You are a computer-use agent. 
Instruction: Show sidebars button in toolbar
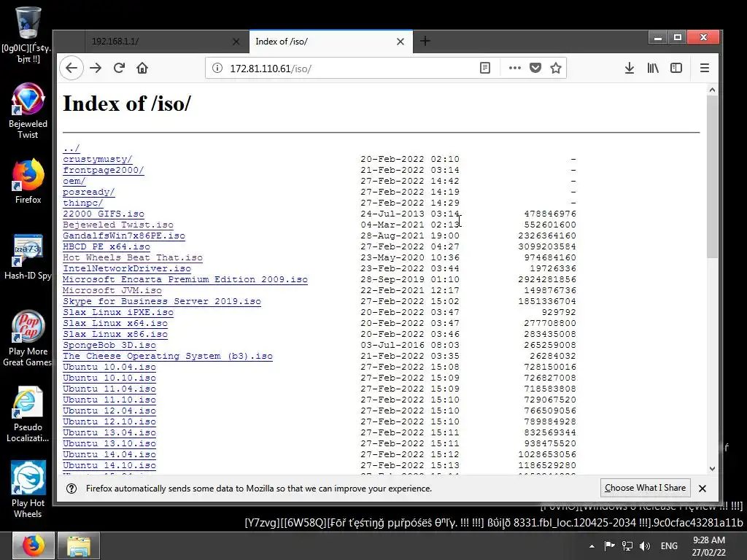coord(676,68)
